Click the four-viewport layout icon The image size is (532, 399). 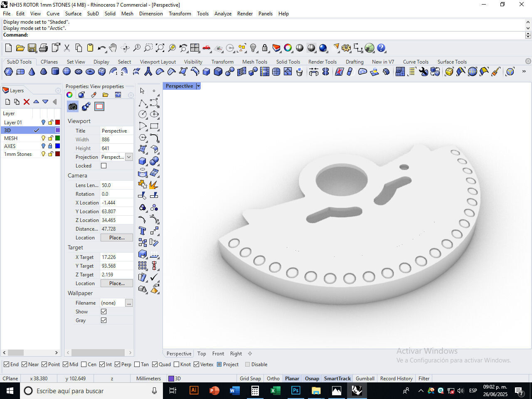click(195, 48)
